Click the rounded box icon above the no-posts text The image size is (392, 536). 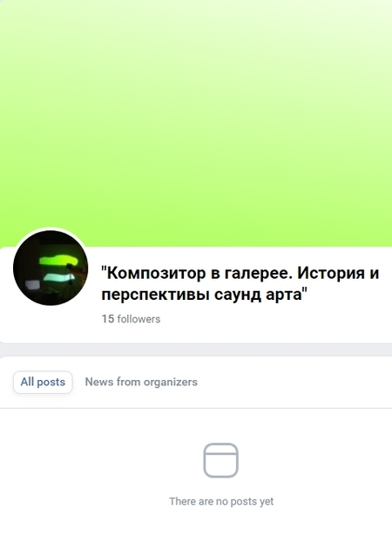coord(220,460)
